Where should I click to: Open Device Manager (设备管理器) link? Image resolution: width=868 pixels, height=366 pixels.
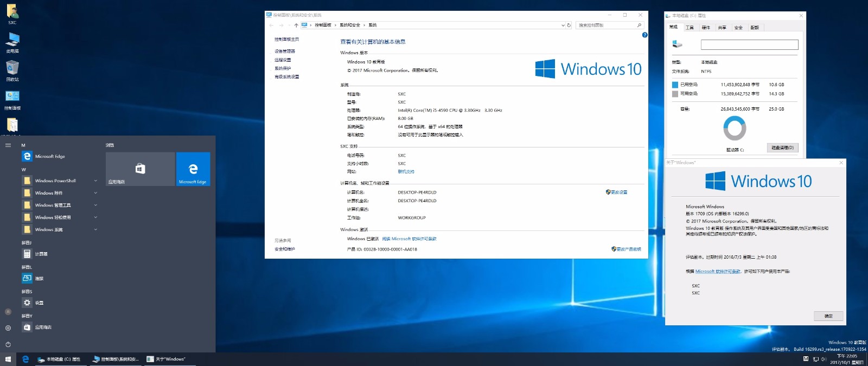[285, 52]
